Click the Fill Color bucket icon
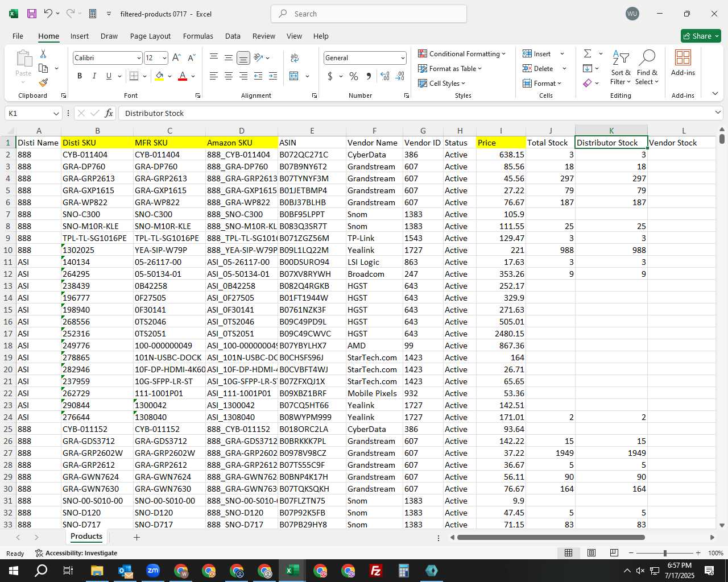The width and height of the screenshot is (728, 582). pos(159,76)
